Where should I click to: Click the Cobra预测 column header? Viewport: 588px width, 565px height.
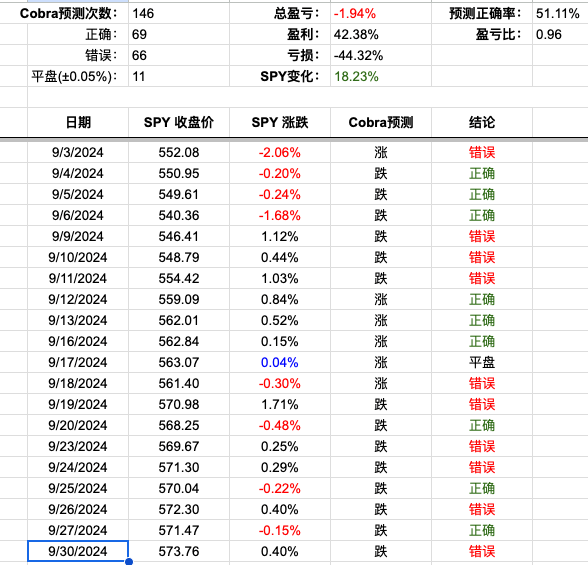point(381,122)
